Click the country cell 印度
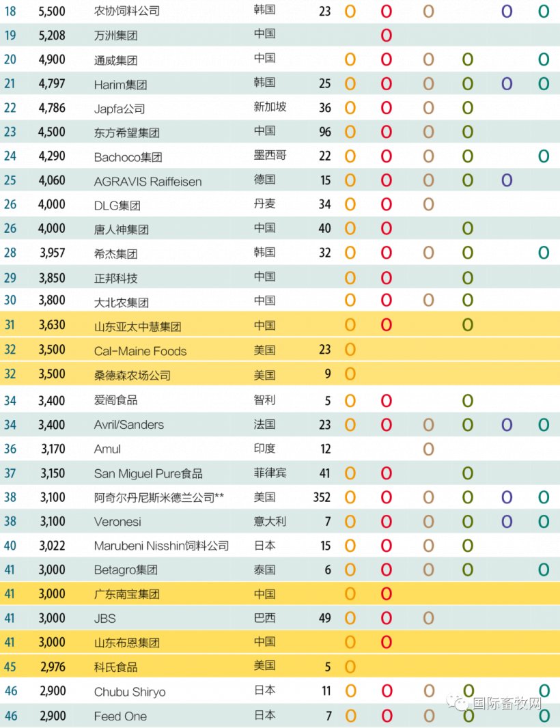This screenshot has width=560, height=728. click(265, 449)
